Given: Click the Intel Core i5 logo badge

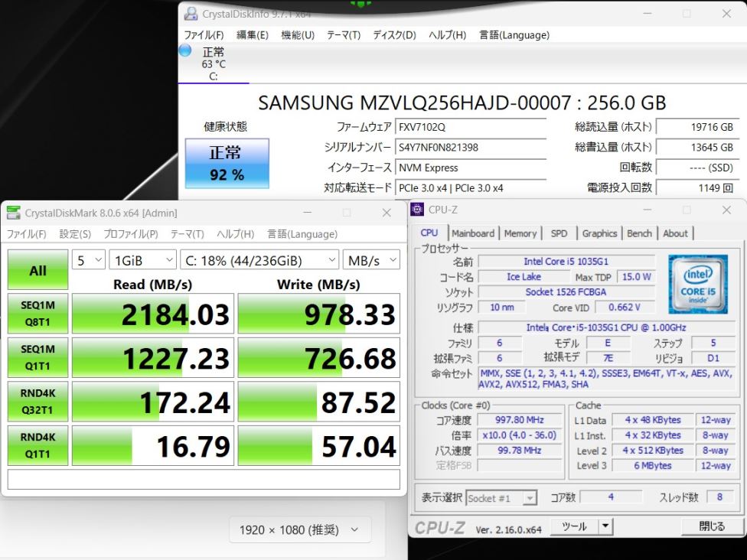Looking at the screenshot, I should click(x=698, y=285).
